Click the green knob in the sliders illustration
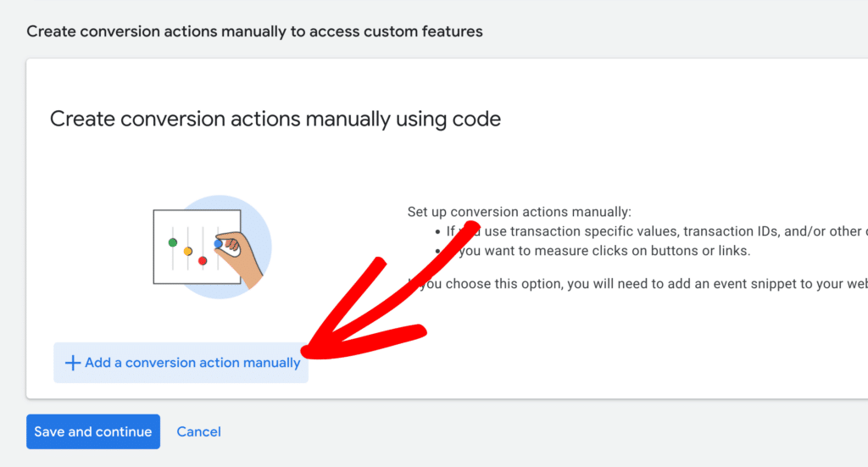Image resolution: width=868 pixels, height=467 pixels. click(x=173, y=242)
